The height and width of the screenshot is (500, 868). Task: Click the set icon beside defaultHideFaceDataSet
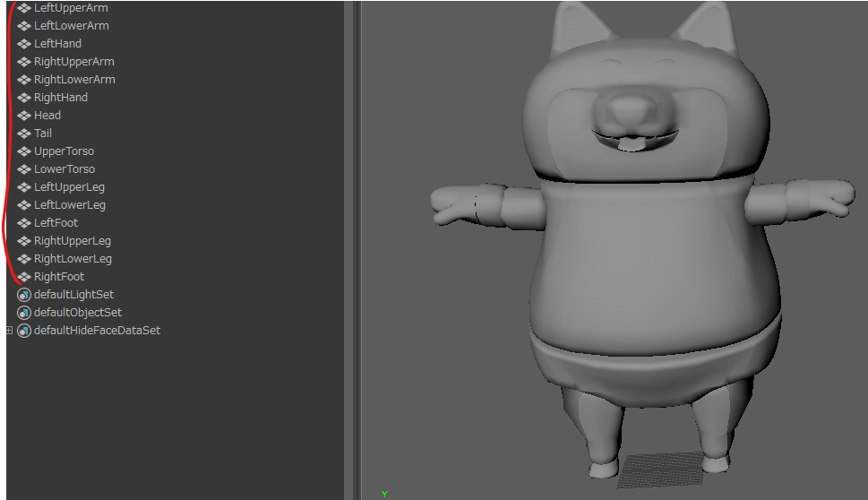tap(24, 331)
